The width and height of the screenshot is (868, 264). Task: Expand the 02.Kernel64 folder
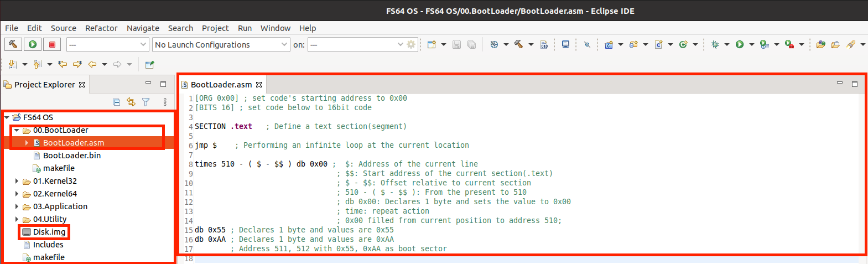tap(17, 194)
